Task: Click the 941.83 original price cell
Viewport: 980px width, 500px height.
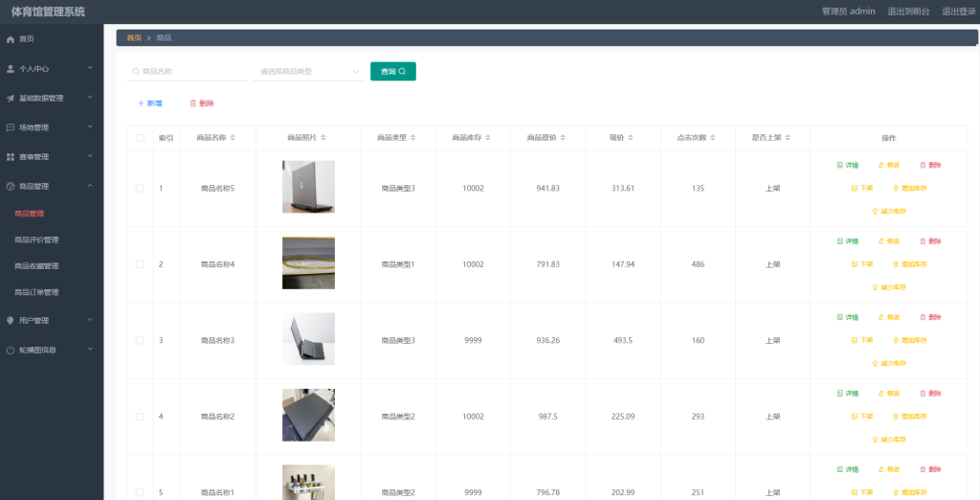Action: [547, 189]
